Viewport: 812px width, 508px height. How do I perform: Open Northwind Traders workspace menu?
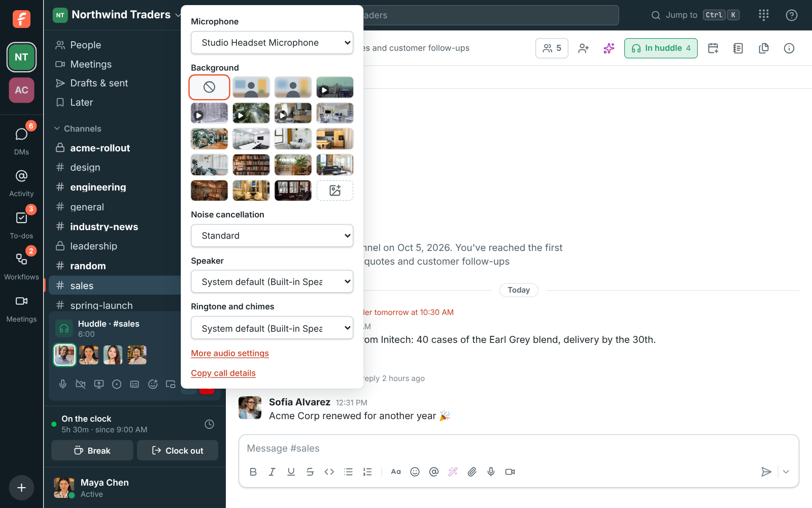coord(117,15)
